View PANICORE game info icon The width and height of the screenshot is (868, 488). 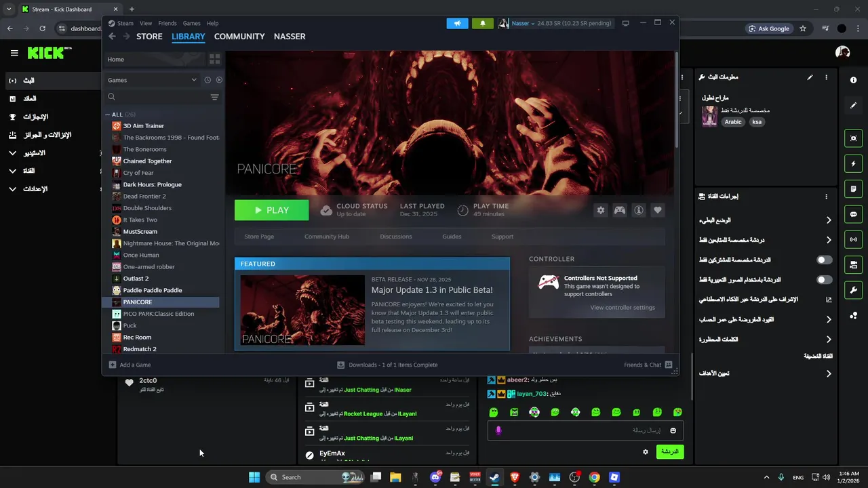638,210
